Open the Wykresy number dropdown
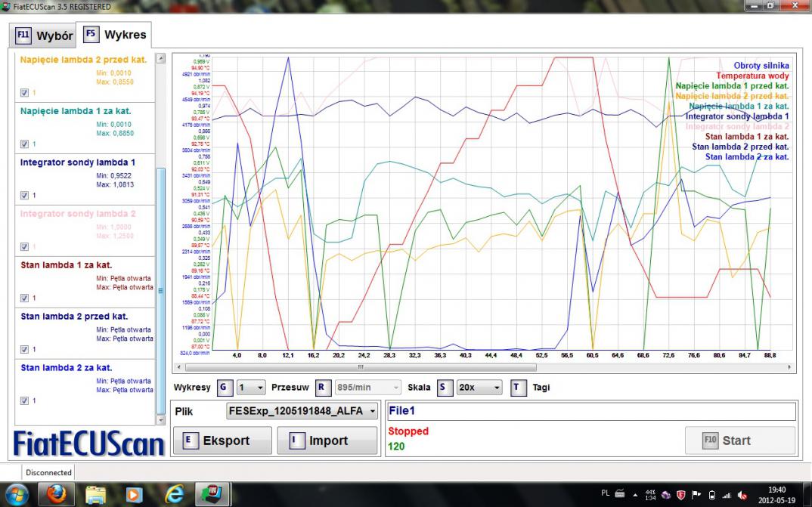The height and width of the screenshot is (507, 812). [x=251, y=387]
